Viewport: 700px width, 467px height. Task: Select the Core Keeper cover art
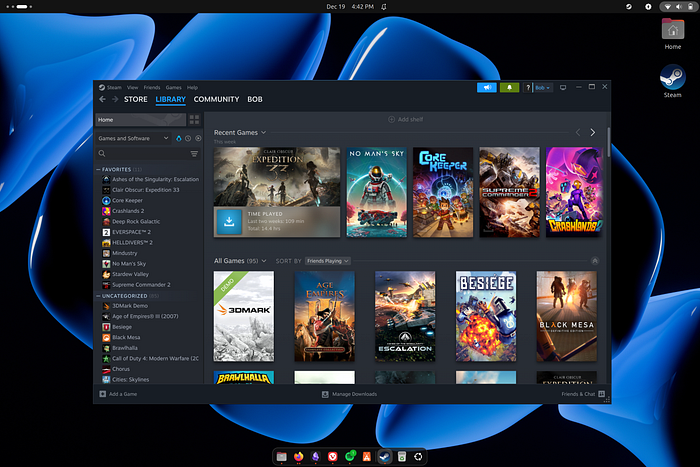443,192
